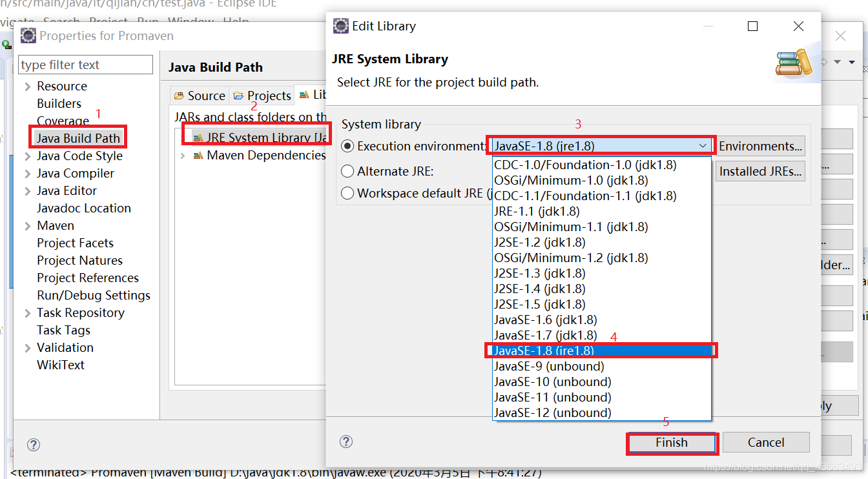Viewport: 868px width, 479px height.
Task: Expand the Maven Dependencies library entry
Action: coord(183,156)
